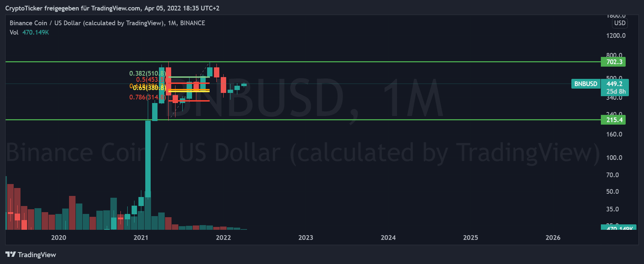Click the 2026 label on time axis
This screenshot has width=644, height=264.
pos(553,238)
